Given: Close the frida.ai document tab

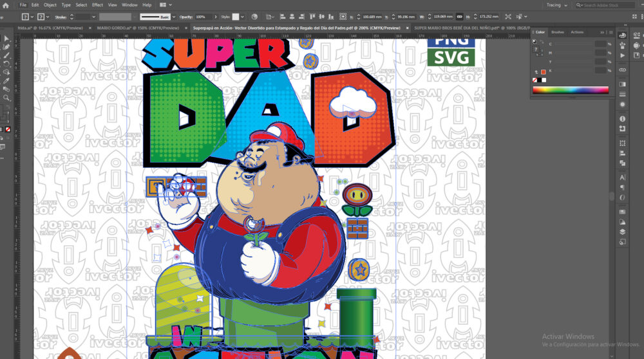Looking at the screenshot, I should tap(90, 28).
